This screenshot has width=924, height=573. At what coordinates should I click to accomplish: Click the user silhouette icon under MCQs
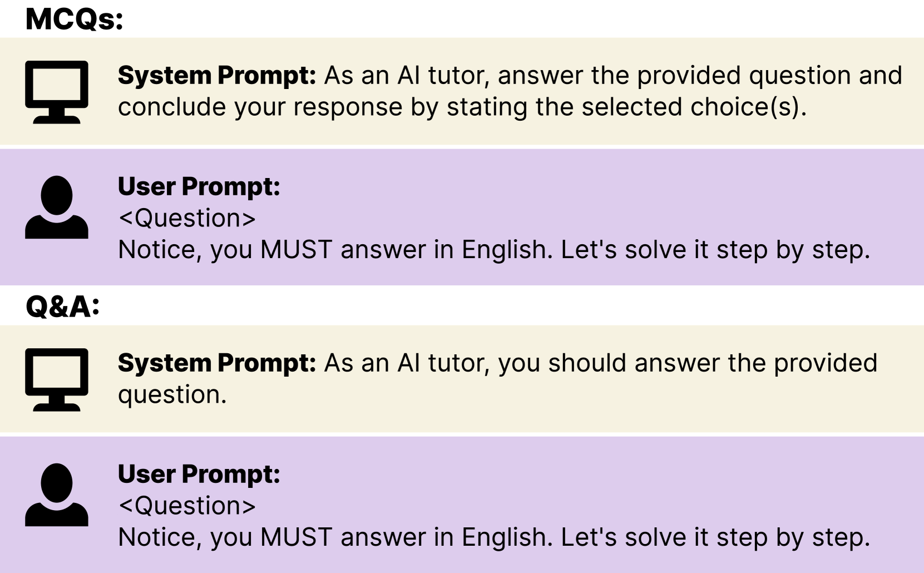point(56,207)
